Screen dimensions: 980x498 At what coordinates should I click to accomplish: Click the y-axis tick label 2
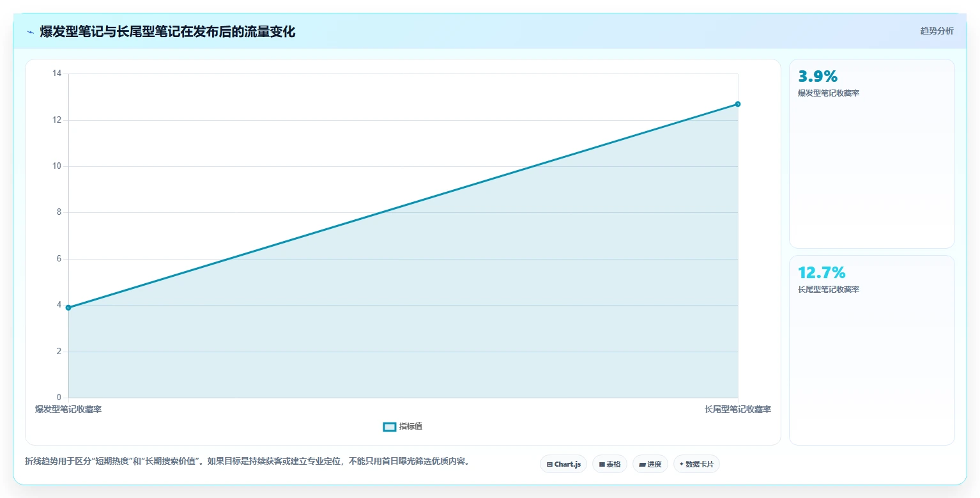(59, 352)
